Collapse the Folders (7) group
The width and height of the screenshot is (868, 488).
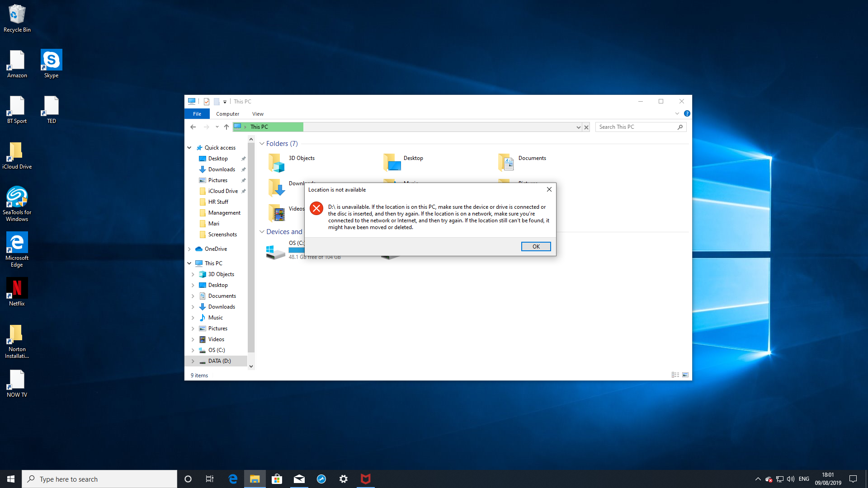point(262,144)
